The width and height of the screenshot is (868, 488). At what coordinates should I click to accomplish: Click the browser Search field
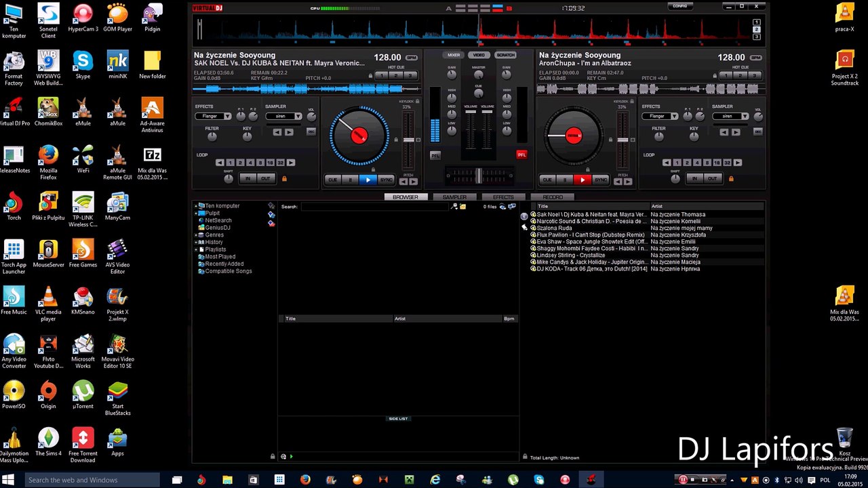376,207
